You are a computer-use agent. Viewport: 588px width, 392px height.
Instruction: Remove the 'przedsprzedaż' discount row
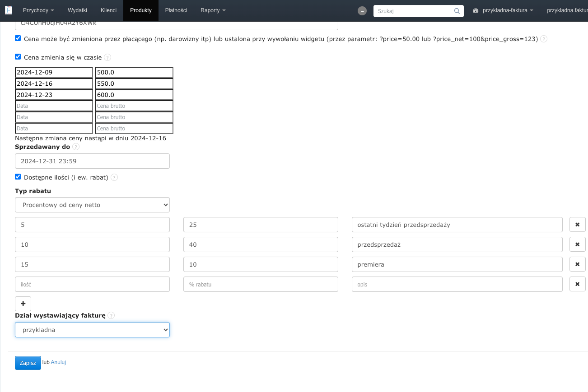point(578,244)
